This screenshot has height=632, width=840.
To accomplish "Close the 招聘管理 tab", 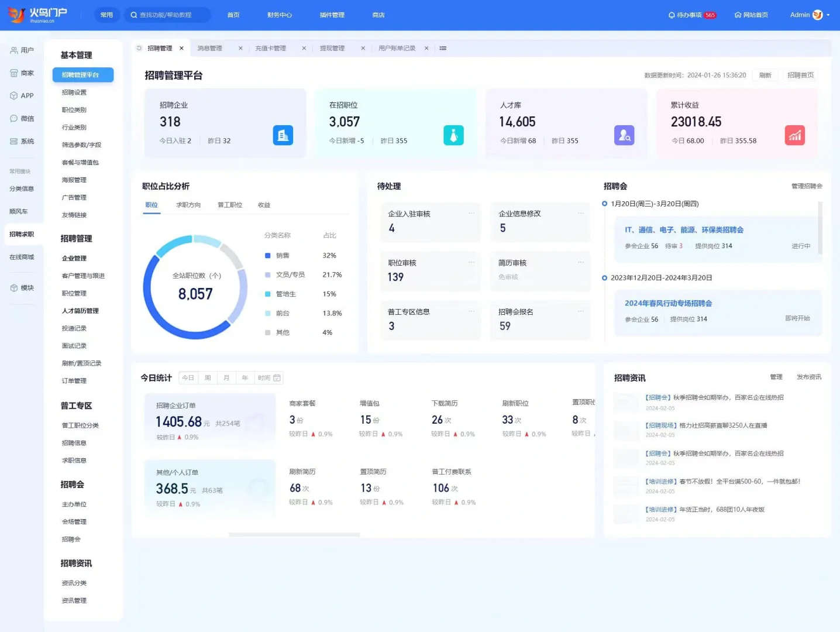I will point(181,48).
